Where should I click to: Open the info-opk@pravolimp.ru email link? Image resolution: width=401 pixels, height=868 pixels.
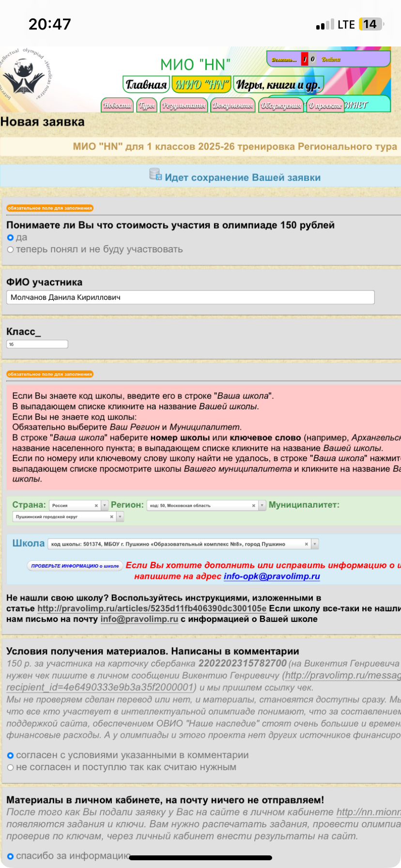click(x=272, y=576)
